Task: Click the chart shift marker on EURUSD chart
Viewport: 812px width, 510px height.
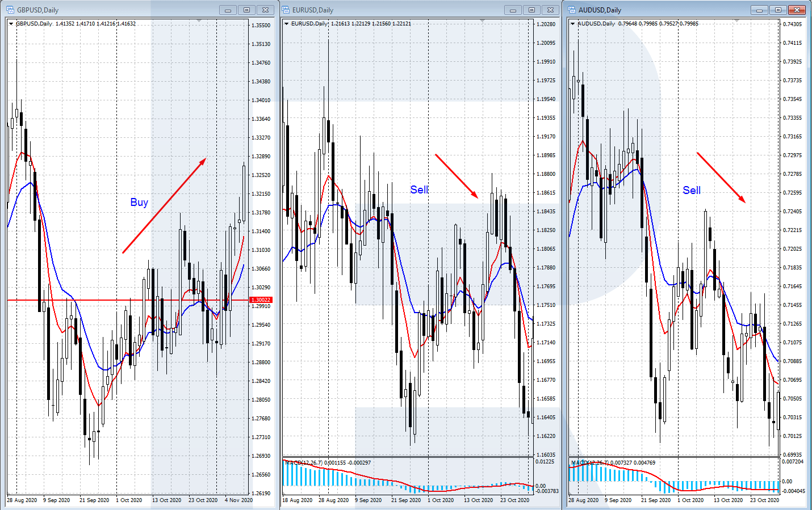Action: (482, 21)
